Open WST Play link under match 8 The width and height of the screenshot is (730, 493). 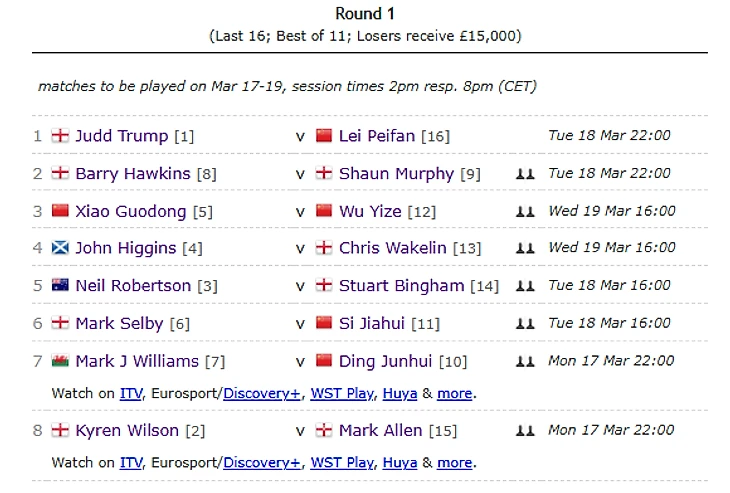342,463
